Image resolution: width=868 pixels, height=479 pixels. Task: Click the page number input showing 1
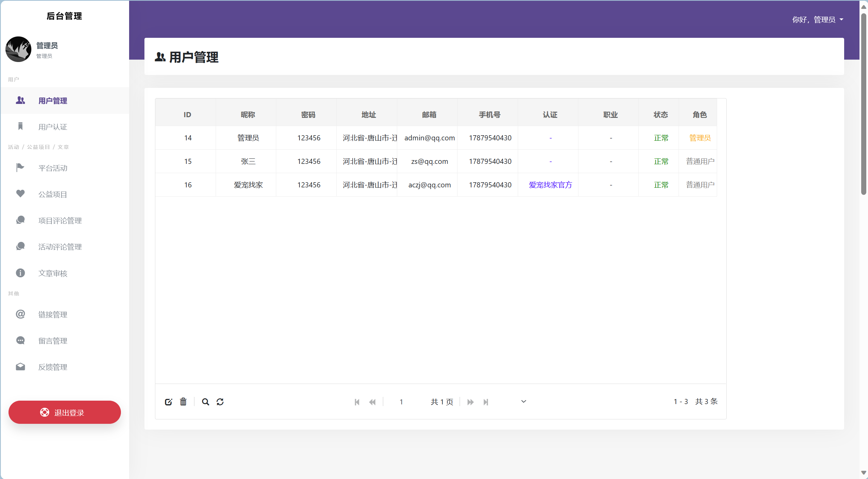[x=401, y=402]
